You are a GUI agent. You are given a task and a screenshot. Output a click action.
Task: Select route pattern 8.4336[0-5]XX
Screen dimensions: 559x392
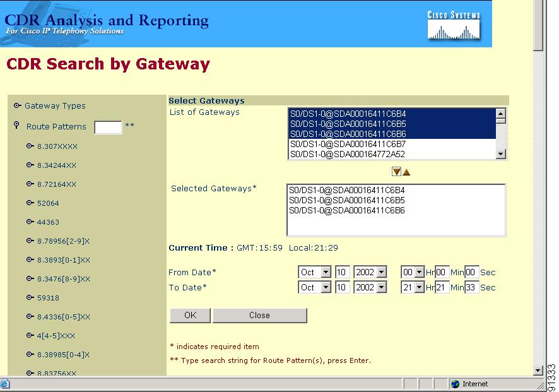pos(64,317)
